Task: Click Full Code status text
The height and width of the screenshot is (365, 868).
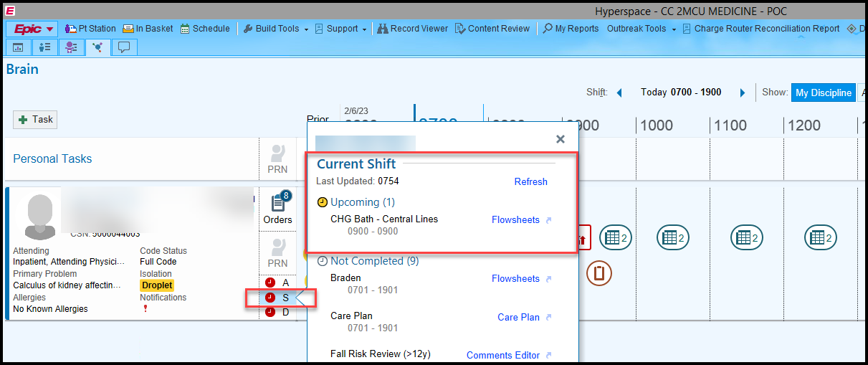Action: (158, 262)
